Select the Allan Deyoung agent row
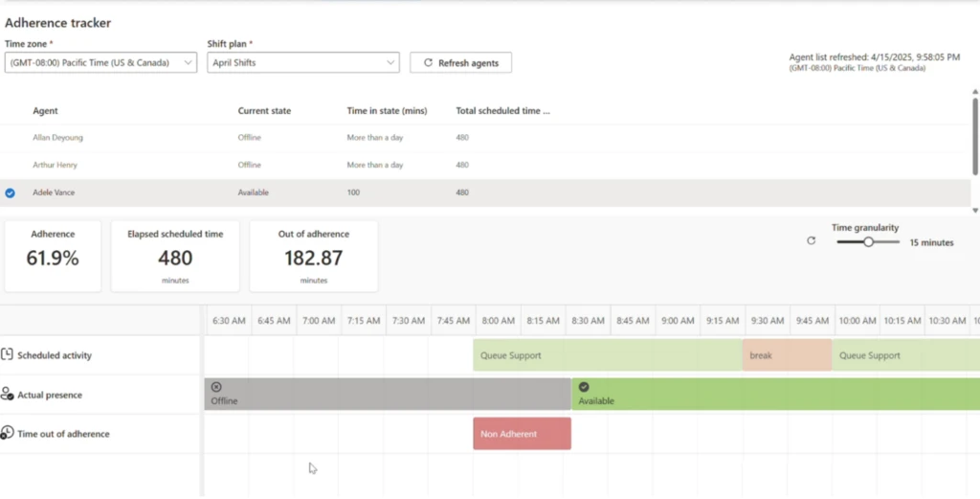The image size is (980, 499). (x=58, y=138)
